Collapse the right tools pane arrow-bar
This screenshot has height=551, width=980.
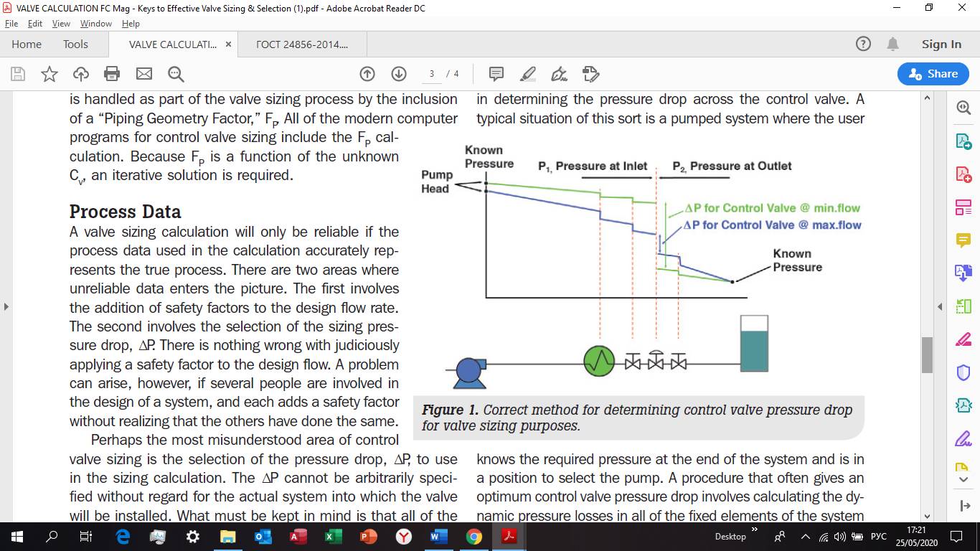pos(964,506)
